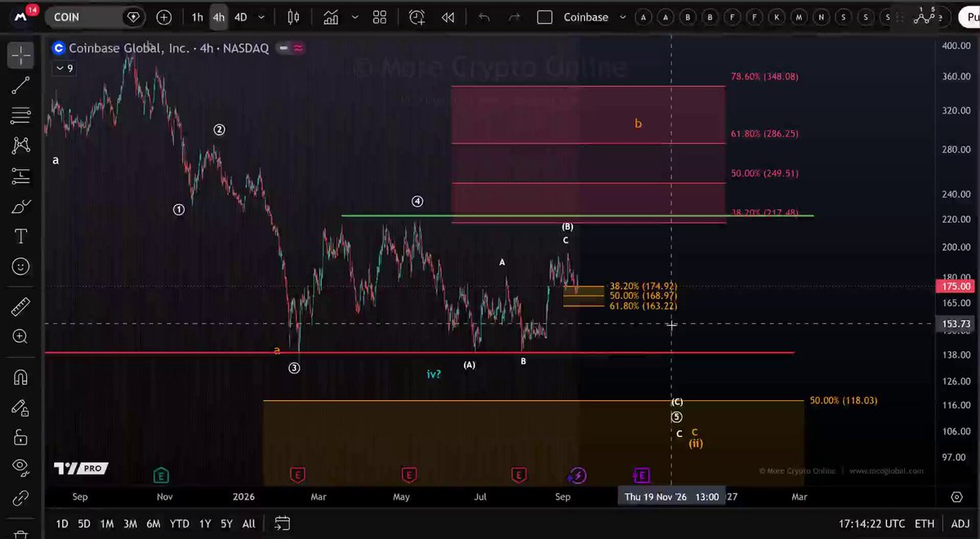Set date range to 6M
This screenshot has width=980, height=539.
(x=153, y=523)
